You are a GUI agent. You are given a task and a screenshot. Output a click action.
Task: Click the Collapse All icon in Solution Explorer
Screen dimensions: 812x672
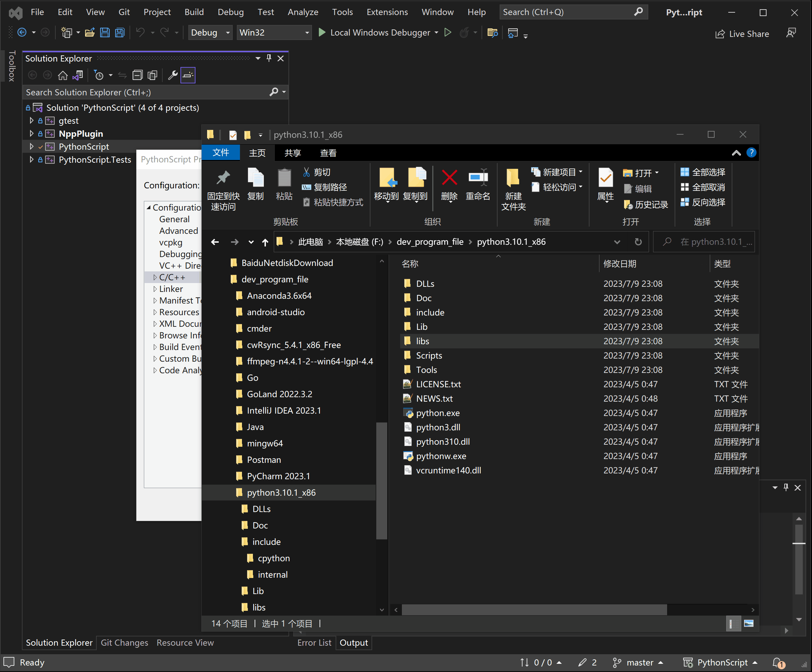pyautogui.click(x=138, y=75)
